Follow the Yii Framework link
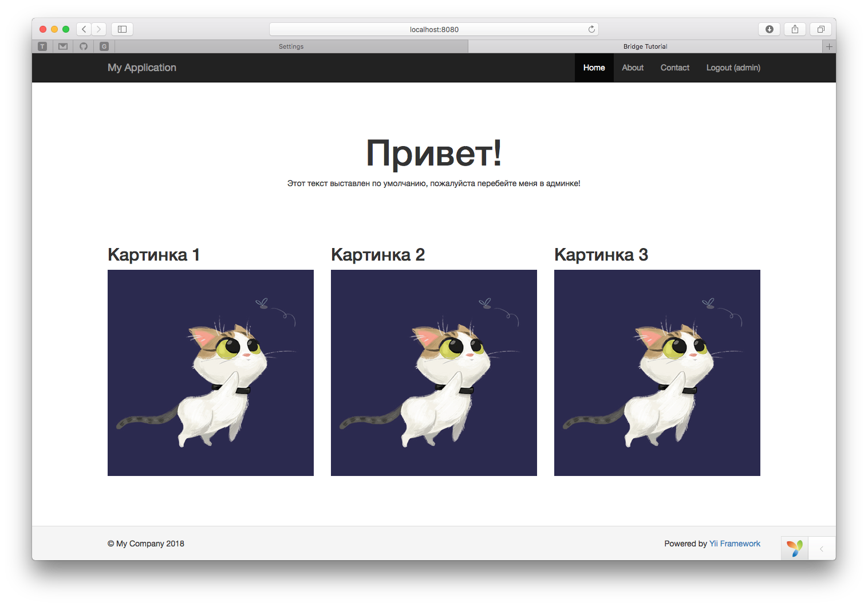This screenshot has width=868, height=606. [735, 544]
